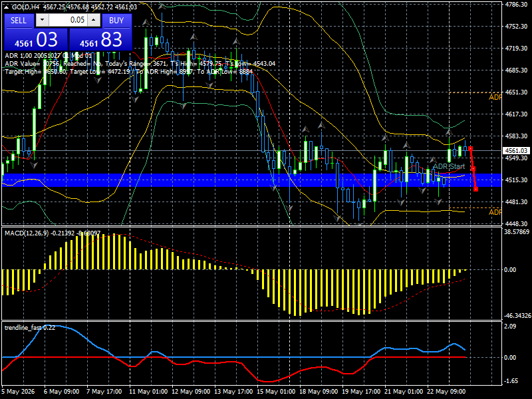Click the 4752.30 price axis label
Image resolution: width=532 pixels, height=399 pixels.
(516, 27)
